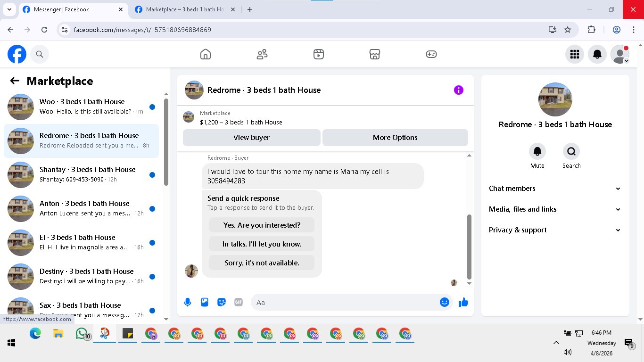This screenshot has width=644, height=362.
Task: Open the Video (Watch) icon
Action: click(319, 54)
